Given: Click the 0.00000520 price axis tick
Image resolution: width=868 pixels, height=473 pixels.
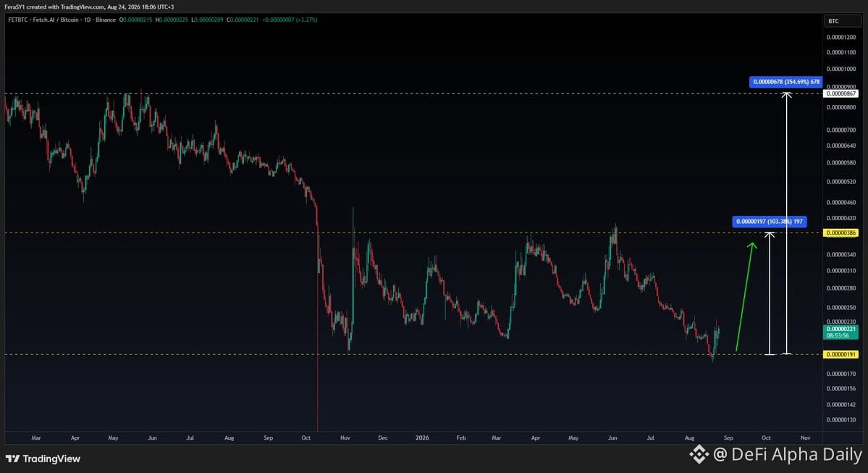Looking at the screenshot, I should [841, 182].
